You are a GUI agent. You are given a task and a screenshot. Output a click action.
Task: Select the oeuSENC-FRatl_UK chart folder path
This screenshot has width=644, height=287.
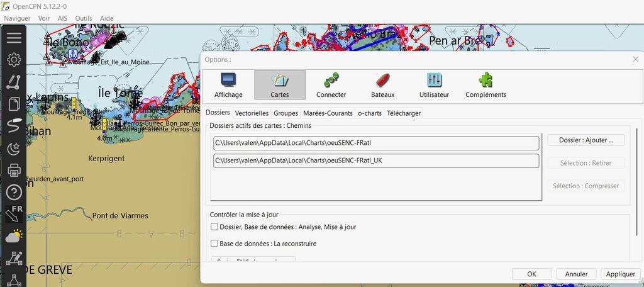point(376,160)
